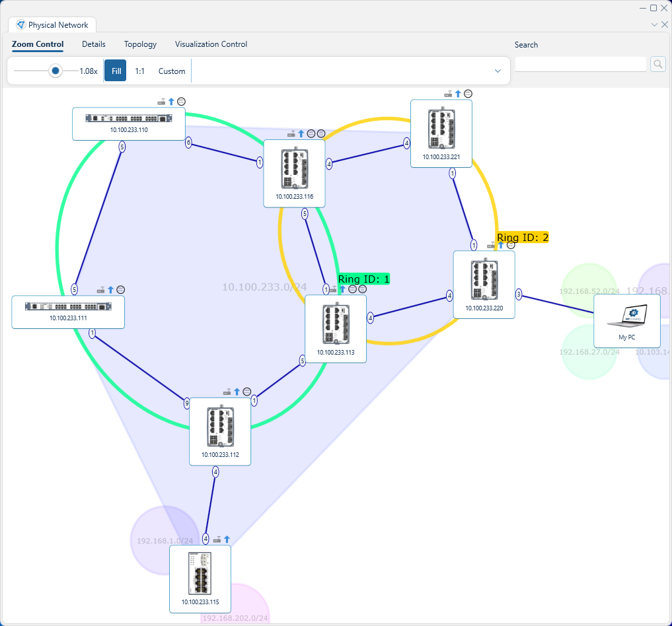The width and height of the screenshot is (672, 626).
Task: Select the 10.100.233.221 switch node
Action: pyautogui.click(x=441, y=133)
